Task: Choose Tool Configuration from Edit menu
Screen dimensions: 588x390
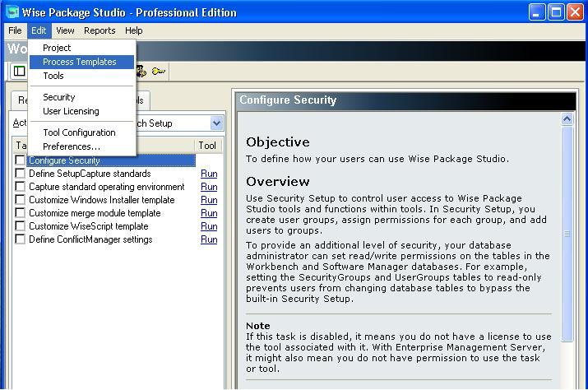Action: pyautogui.click(x=81, y=132)
